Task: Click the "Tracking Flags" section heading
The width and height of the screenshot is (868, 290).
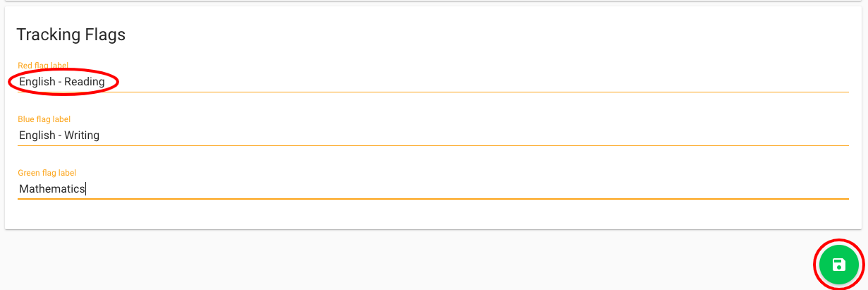Action: click(71, 35)
